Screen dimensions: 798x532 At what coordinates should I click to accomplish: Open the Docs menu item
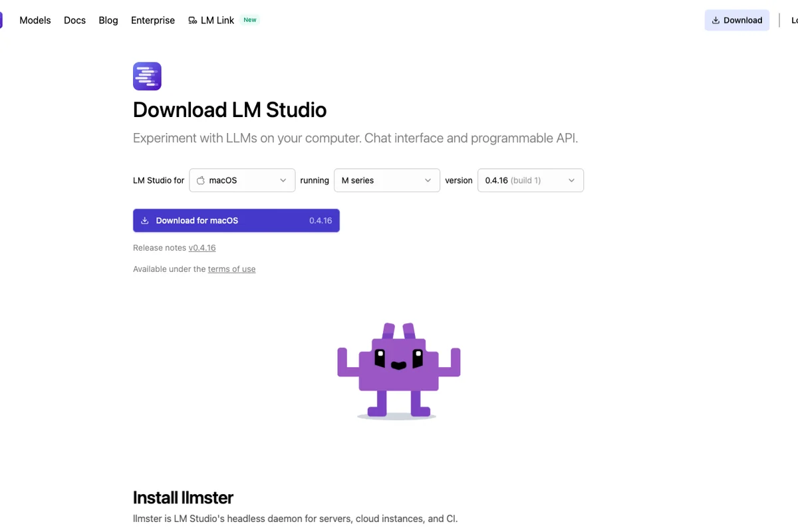click(x=74, y=20)
